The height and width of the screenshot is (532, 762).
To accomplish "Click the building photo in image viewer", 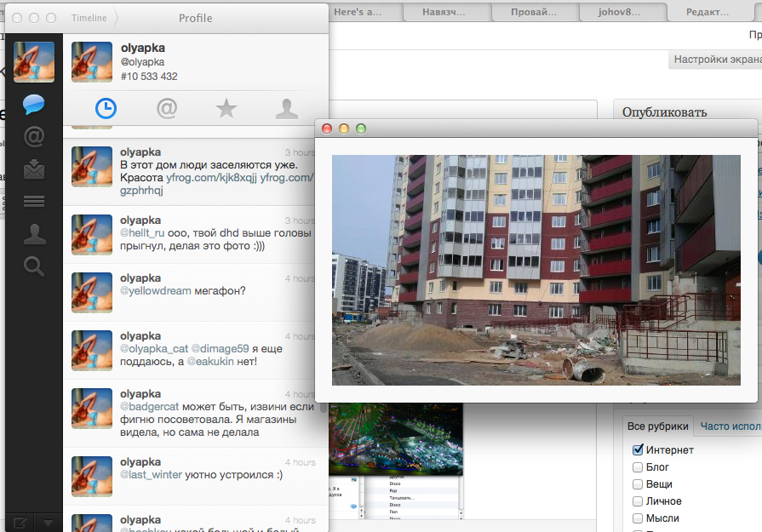I will point(536,270).
